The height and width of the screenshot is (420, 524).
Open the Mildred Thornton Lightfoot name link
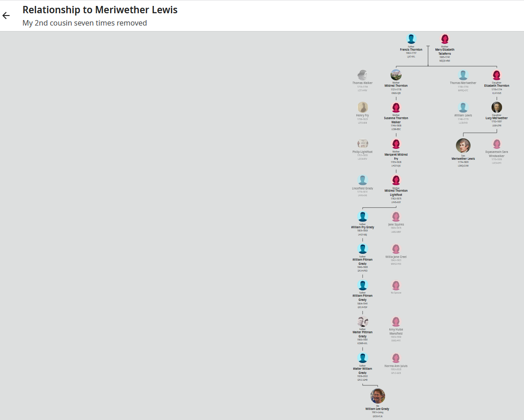coord(396,193)
